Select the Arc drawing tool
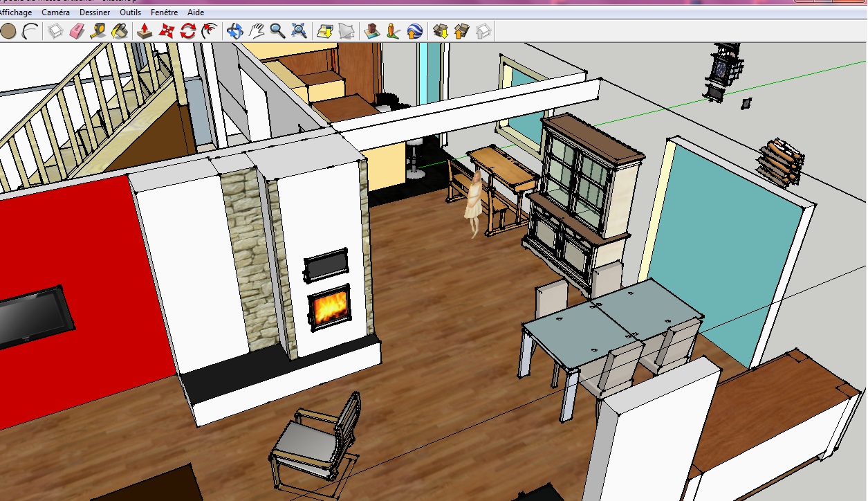This screenshot has height=501, width=868. point(30,31)
